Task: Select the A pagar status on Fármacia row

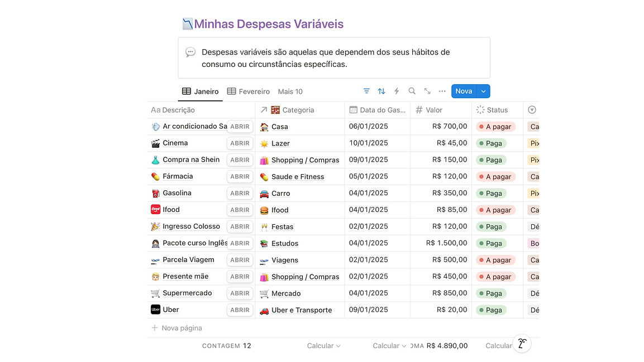Action: [495, 176]
